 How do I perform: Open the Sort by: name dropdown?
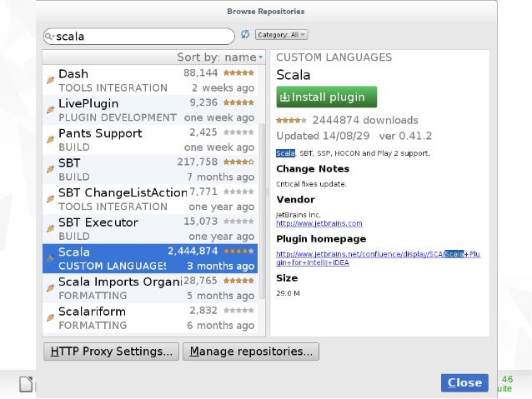(x=220, y=57)
